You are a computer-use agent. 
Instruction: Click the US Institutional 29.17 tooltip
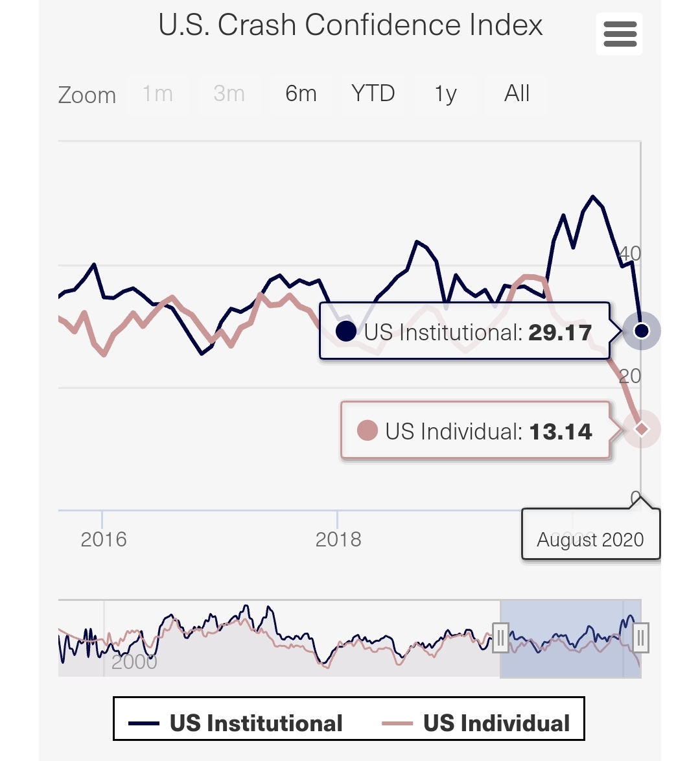[464, 332]
